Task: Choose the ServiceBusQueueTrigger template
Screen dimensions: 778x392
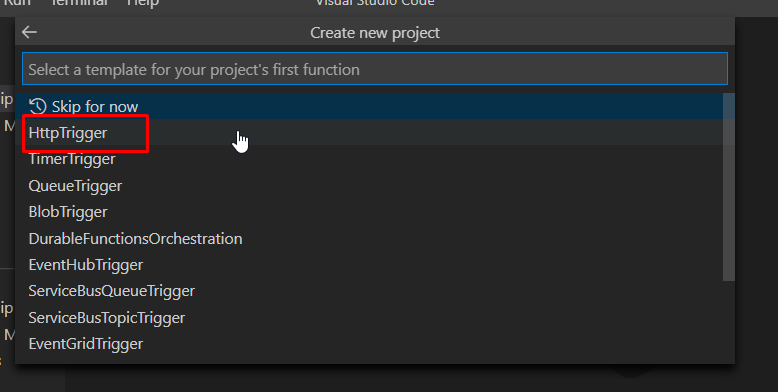Action: (x=369, y=291)
